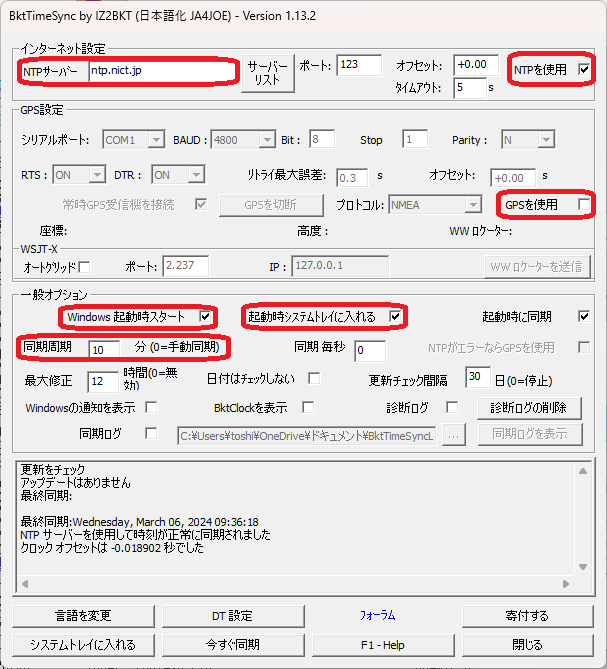
Task: Open the シリアルポート COM1 dropdown
Action: 134,140
